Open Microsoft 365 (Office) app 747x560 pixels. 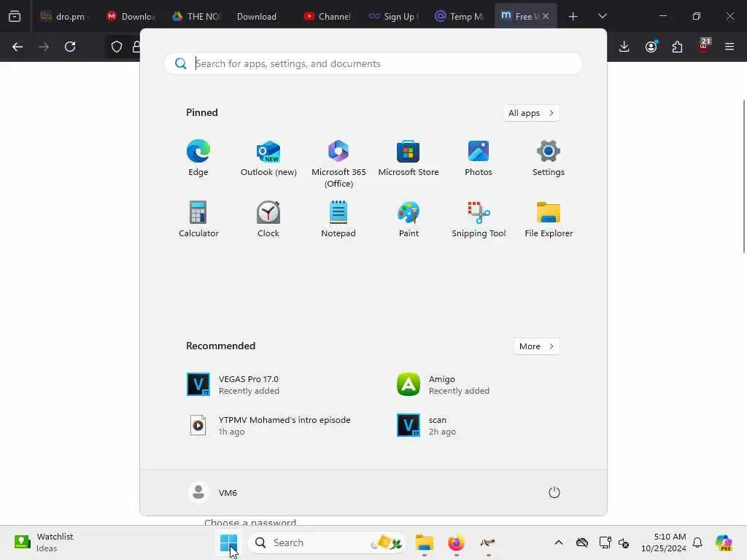pos(338,164)
